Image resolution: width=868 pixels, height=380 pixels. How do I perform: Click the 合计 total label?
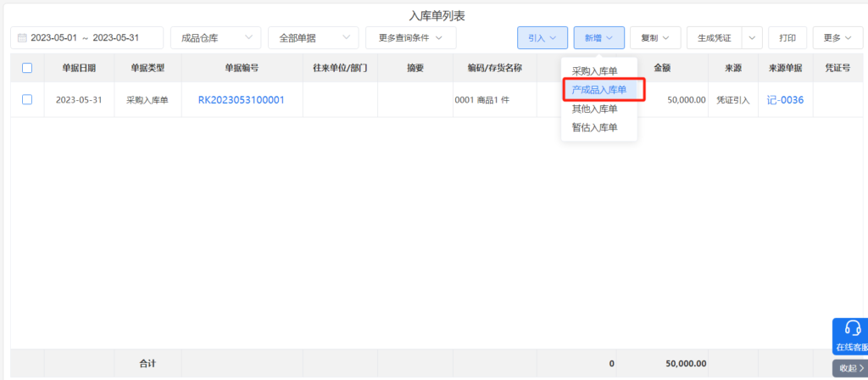click(147, 363)
